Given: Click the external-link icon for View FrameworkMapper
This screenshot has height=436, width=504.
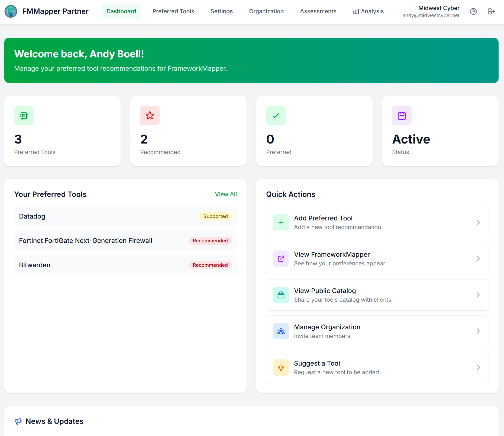Looking at the screenshot, I should pos(281,259).
